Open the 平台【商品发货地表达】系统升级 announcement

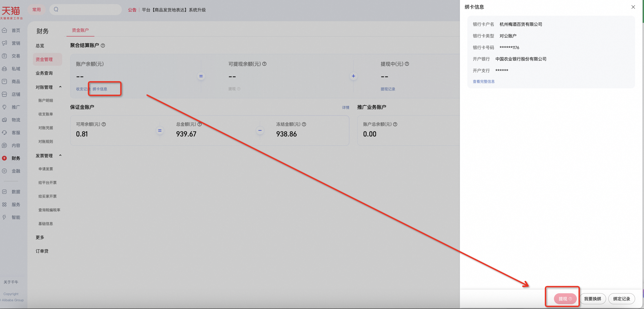pyautogui.click(x=173, y=10)
